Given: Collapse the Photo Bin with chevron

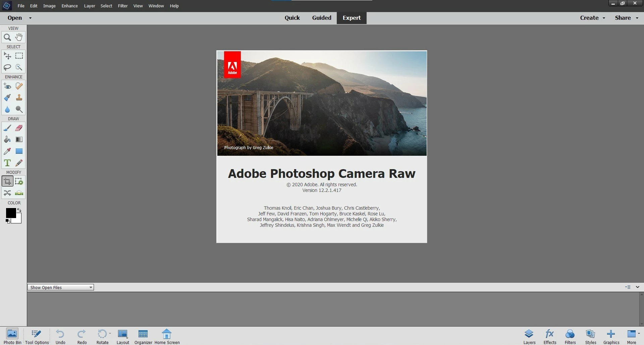Looking at the screenshot, I should 638,287.
